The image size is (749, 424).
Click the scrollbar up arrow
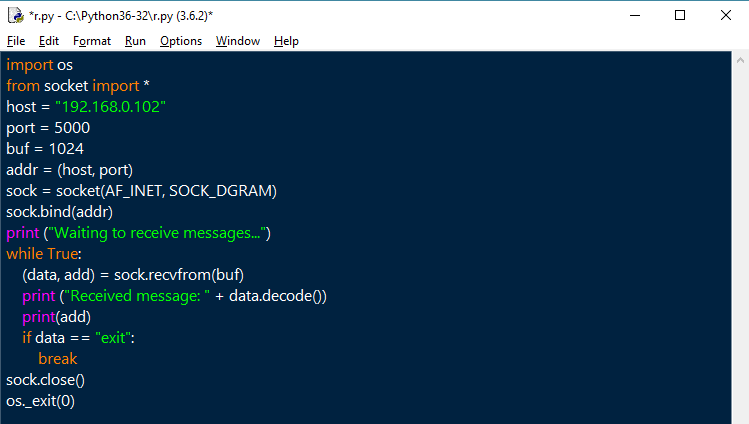click(740, 60)
